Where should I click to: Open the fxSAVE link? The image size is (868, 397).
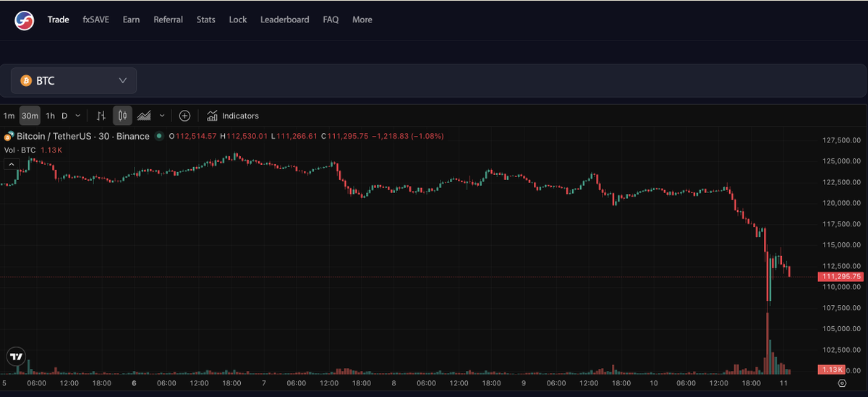click(x=95, y=20)
